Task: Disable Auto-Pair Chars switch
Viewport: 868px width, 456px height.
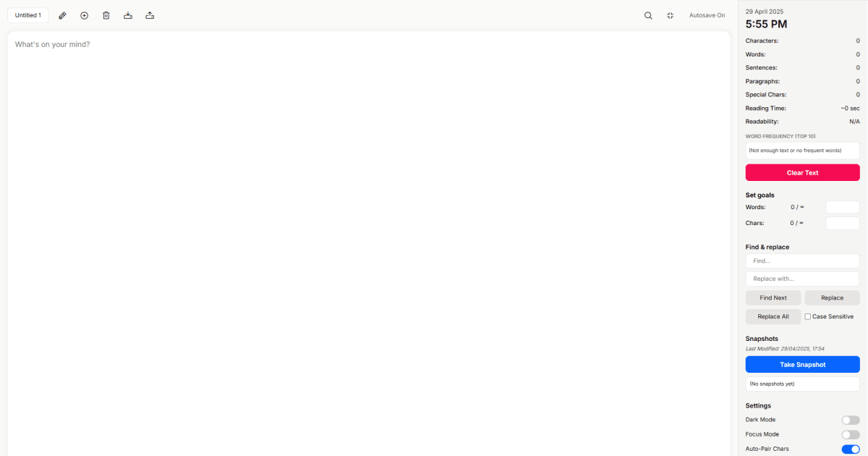Action: click(850, 449)
